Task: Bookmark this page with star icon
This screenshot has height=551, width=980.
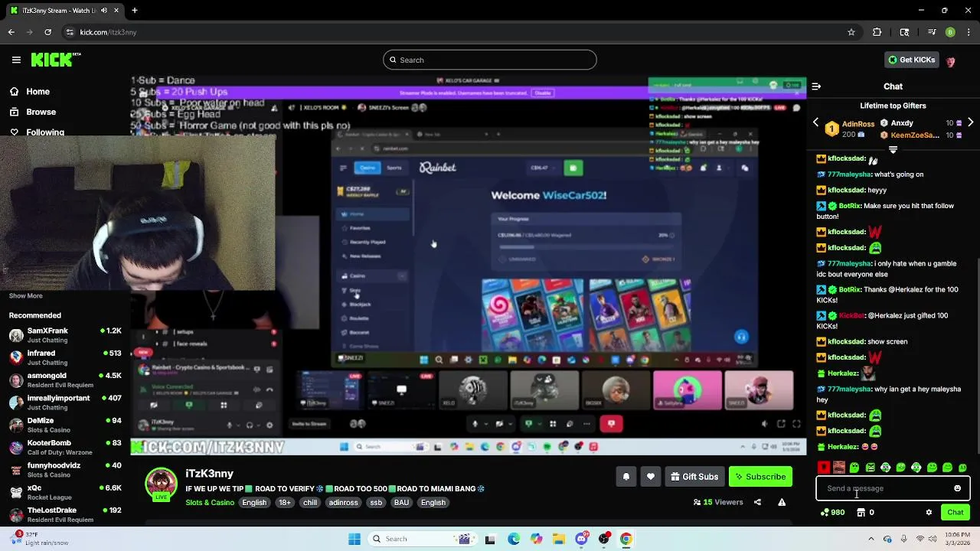Action: click(851, 32)
